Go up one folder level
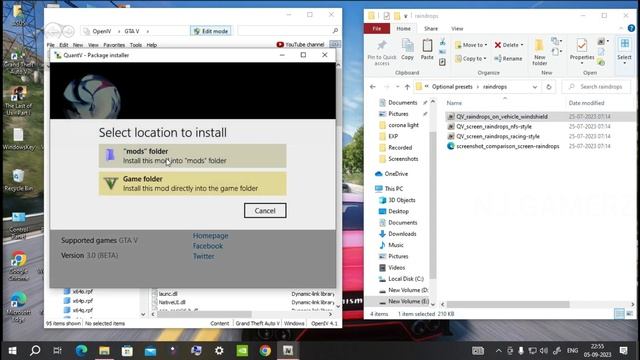 tap(407, 87)
